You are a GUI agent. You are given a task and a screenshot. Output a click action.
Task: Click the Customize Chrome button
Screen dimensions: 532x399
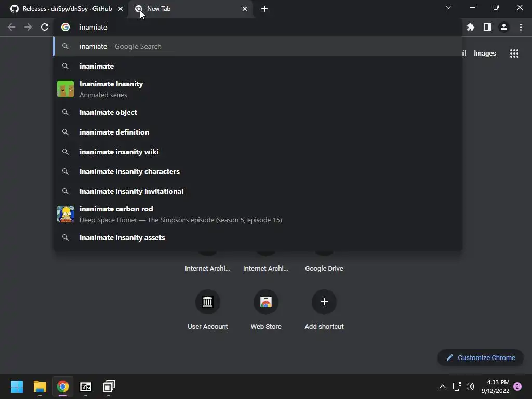coord(481,357)
